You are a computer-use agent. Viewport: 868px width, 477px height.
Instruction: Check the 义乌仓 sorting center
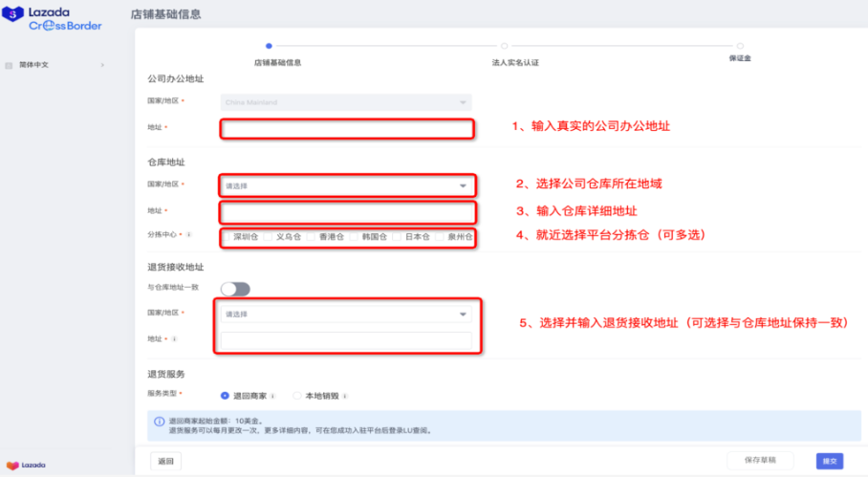pyautogui.click(x=269, y=237)
